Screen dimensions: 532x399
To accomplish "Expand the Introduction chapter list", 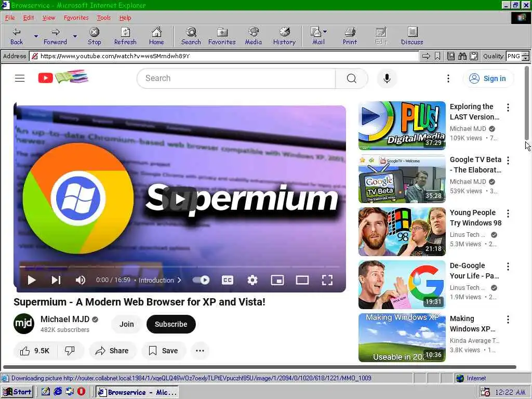I will coord(160,280).
